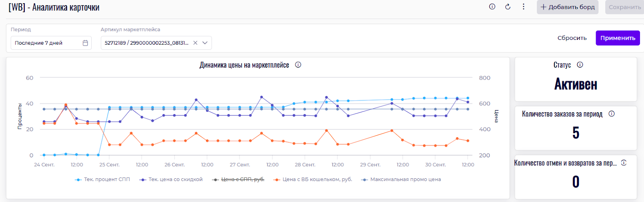Show info tooltip for Статус card
Image resolution: width=644 pixels, height=202 pixels.
click(580, 65)
